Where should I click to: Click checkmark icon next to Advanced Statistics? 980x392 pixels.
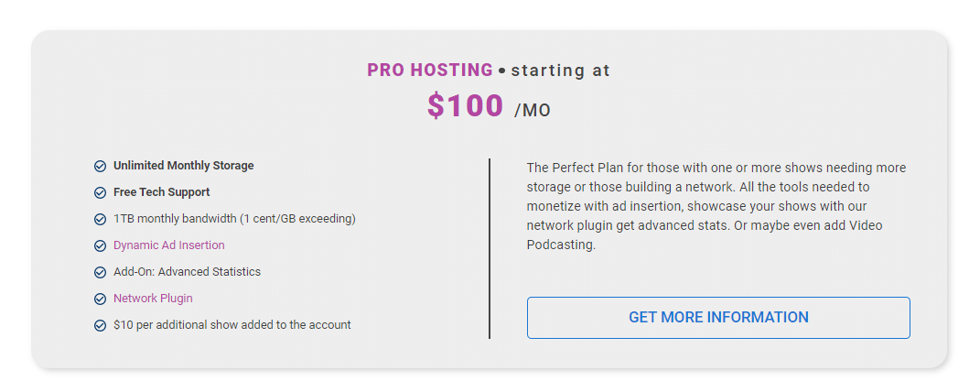(x=100, y=273)
